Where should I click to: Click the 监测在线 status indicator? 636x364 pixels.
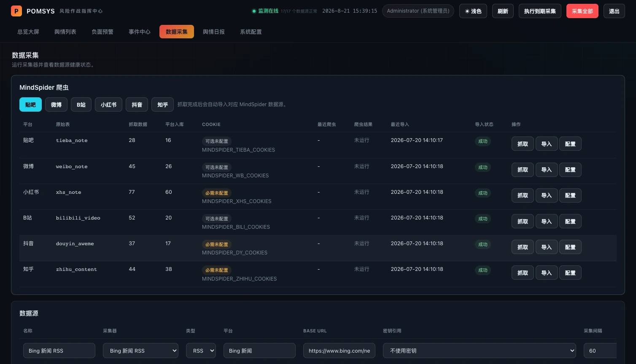(x=265, y=11)
